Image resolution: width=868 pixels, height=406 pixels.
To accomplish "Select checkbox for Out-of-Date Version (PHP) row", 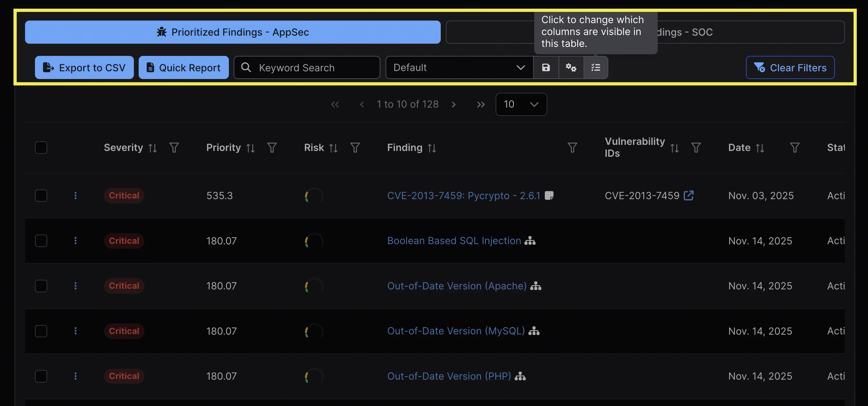I will pos(41,376).
